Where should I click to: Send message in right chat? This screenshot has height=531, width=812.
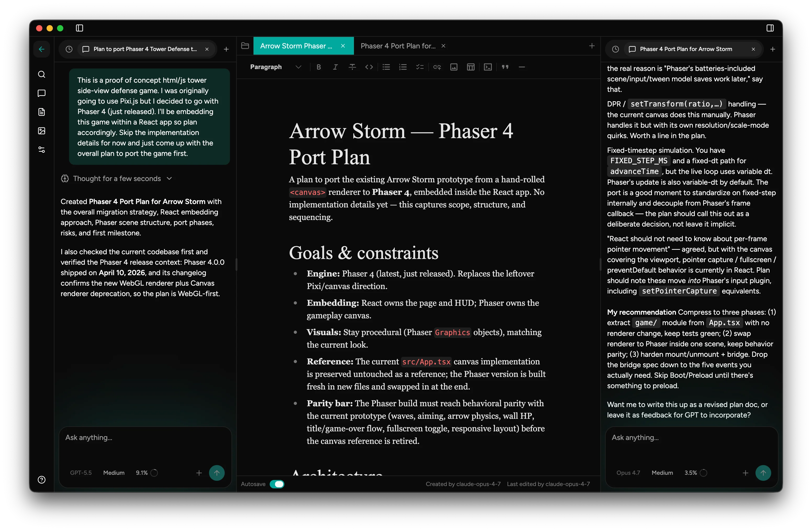(763, 473)
